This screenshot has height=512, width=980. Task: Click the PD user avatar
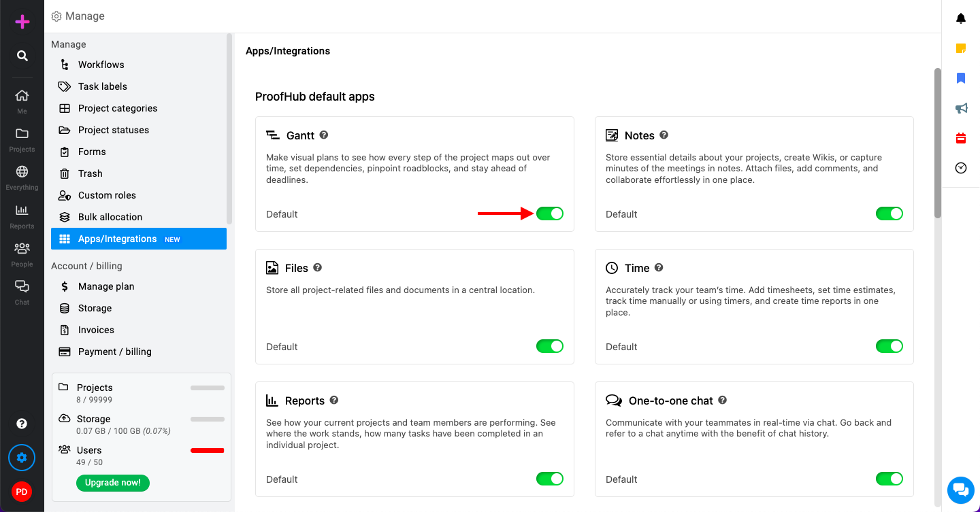pos(22,492)
